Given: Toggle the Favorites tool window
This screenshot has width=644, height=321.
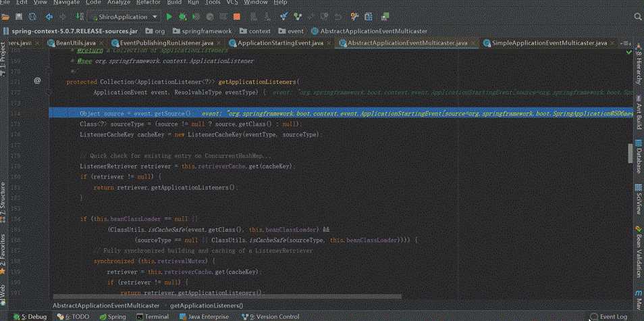Looking at the screenshot, I should (3, 254).
